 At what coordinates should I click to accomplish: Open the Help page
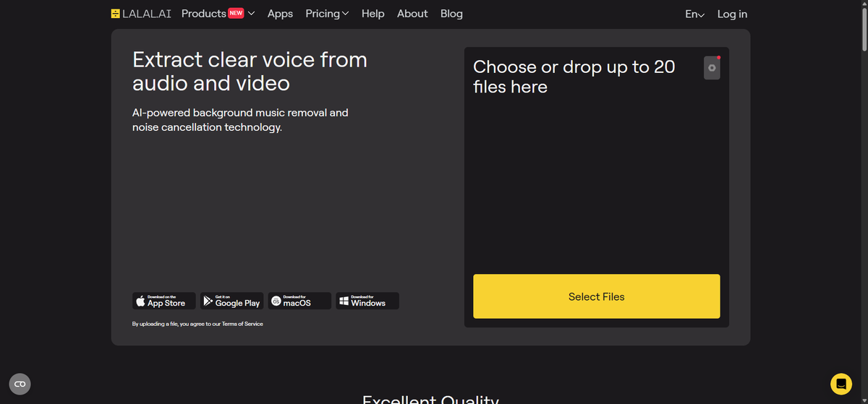point(373,14)
